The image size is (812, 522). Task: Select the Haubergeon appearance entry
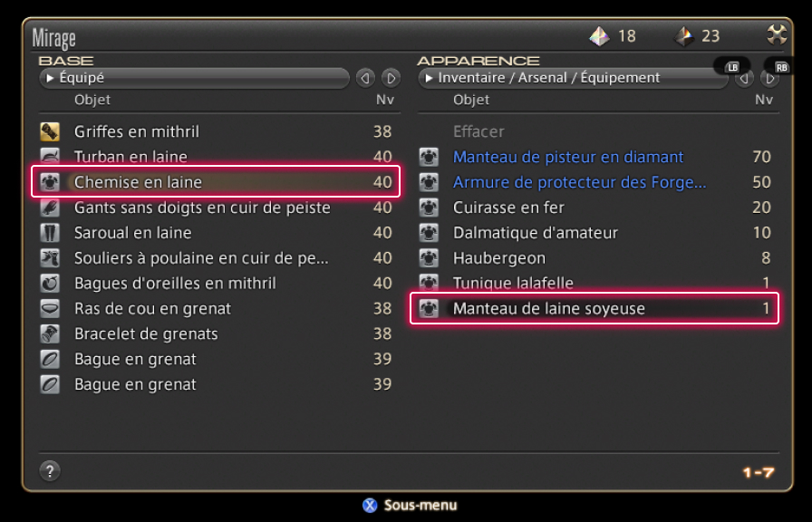498,258
